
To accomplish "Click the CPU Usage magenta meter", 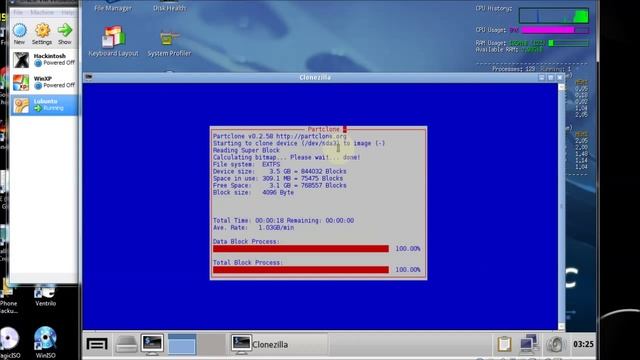I will point(556,30).
